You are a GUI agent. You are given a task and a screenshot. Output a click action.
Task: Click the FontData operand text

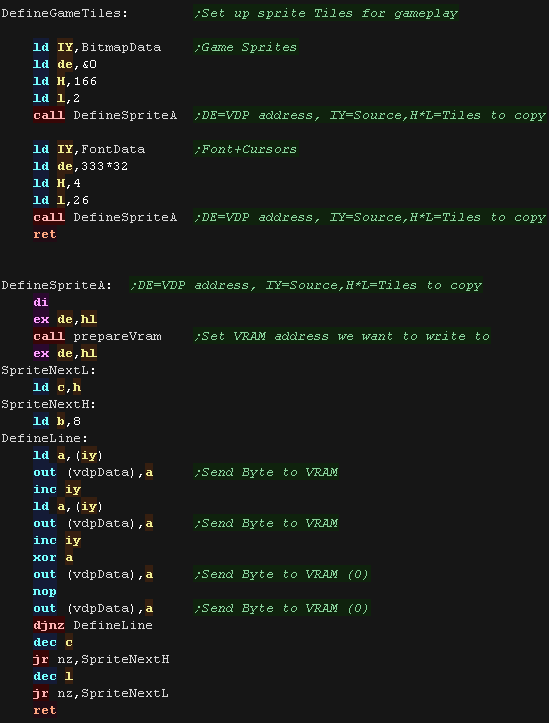tap(113, 149)
